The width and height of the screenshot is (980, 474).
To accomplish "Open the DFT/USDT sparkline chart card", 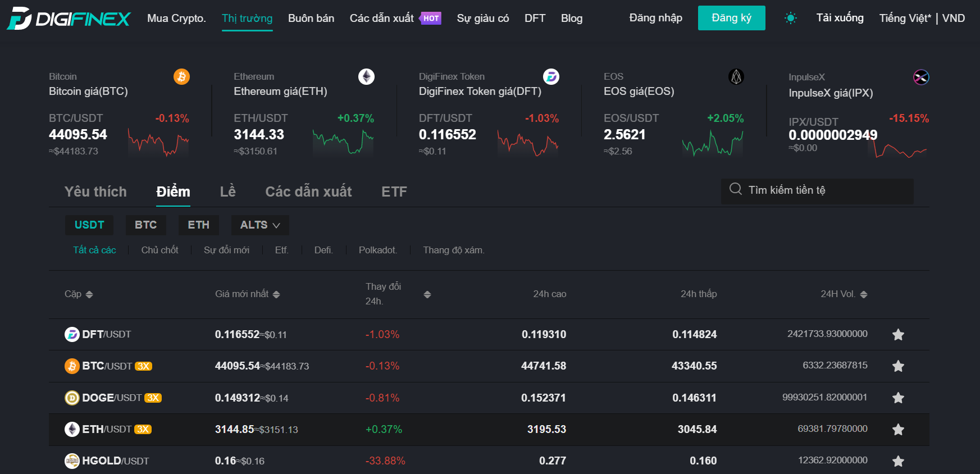I will [x=528, y=142].
